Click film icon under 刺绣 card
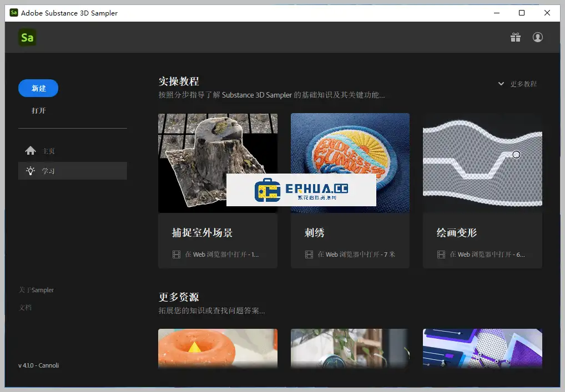This screenshot has width=565, height=392. coord(309,254)
